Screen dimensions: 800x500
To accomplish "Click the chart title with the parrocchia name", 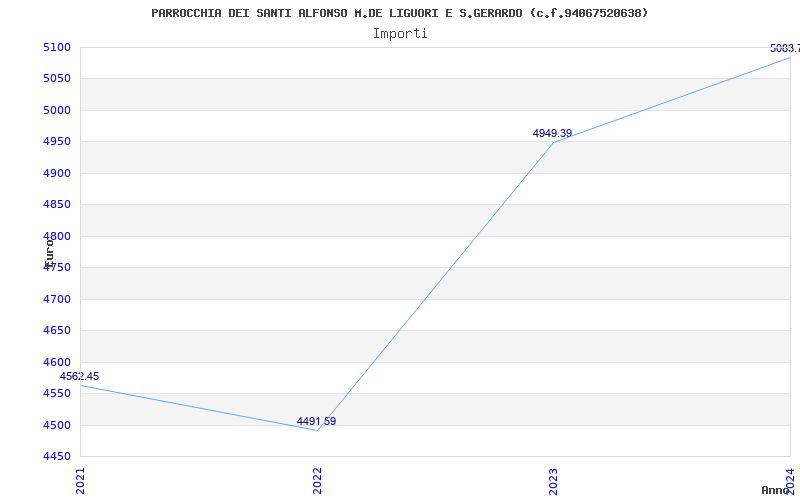I will point(399,13).
